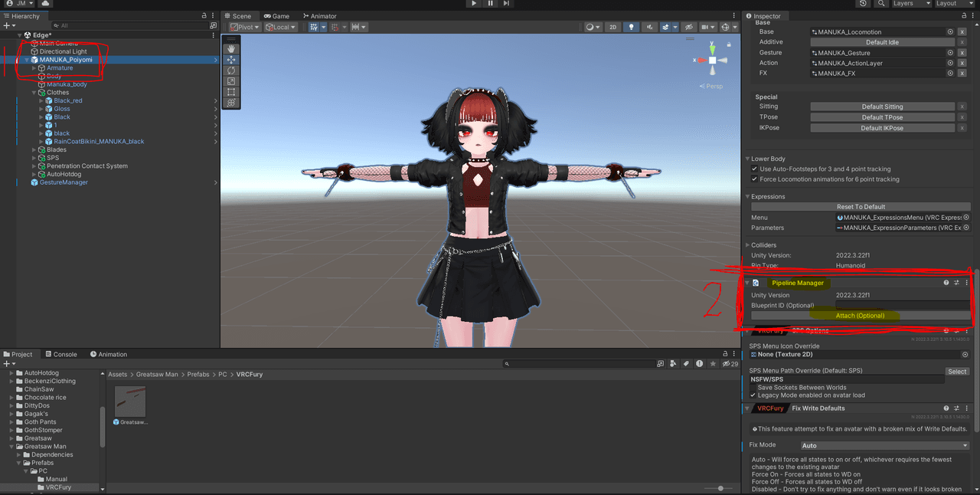
Task: Click the Attach (Optional) button
Action: (860, 316)
